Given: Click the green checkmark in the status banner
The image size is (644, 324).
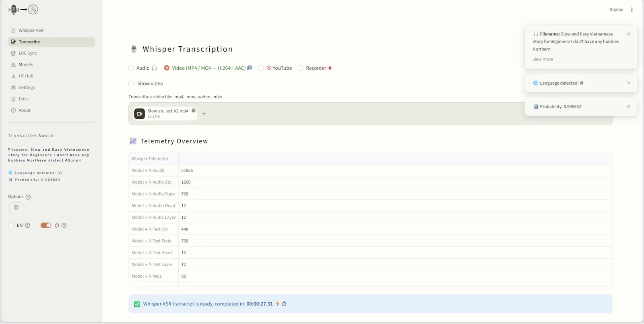Looking at the screenshot, I should pos(137,304).
